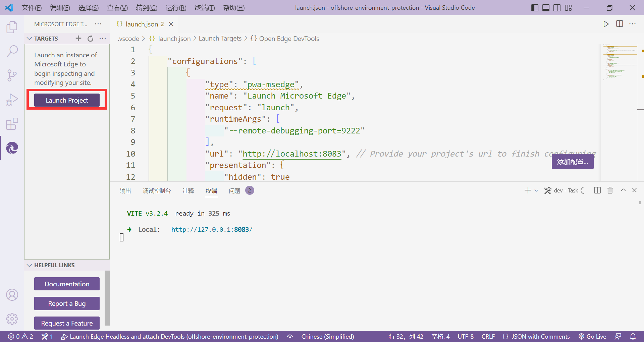Open notifications bell in status bar
The width and height of the screenshot is (644, 342).
click(x=633, y=336)
